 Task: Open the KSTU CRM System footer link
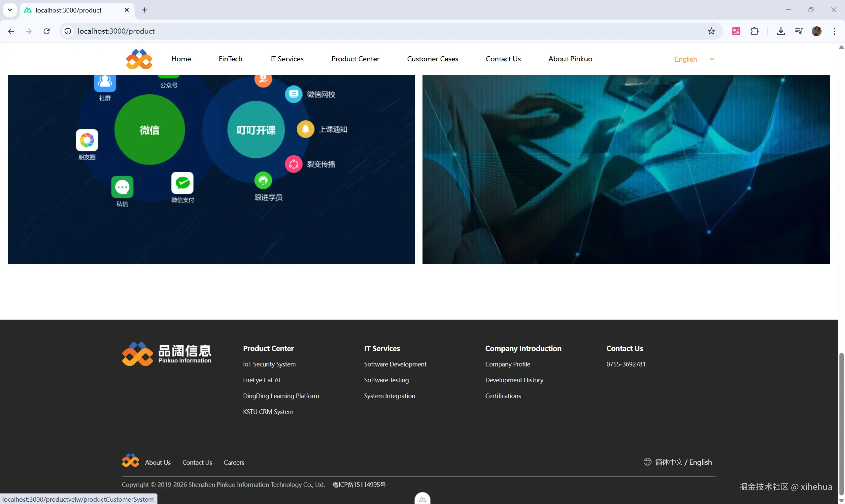pyautogui.click(x=268, y=412)
